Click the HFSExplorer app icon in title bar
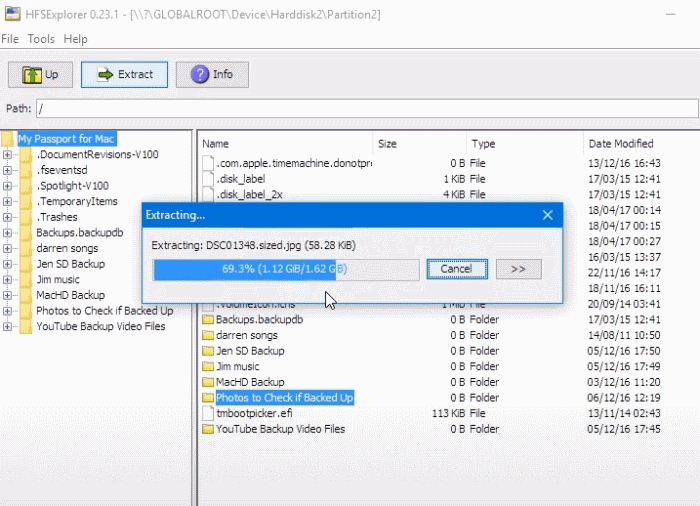The width and height of the screenshot is (700, 506). [12, 13]
